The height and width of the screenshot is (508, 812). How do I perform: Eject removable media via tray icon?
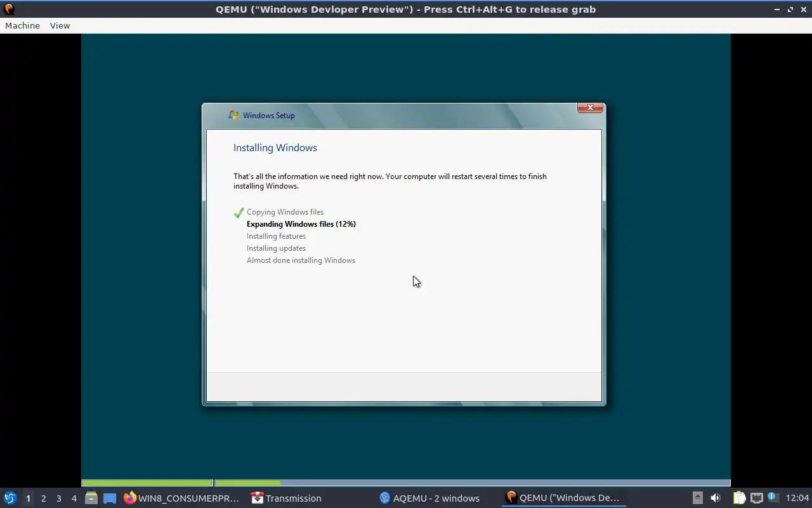pos(697,498)
